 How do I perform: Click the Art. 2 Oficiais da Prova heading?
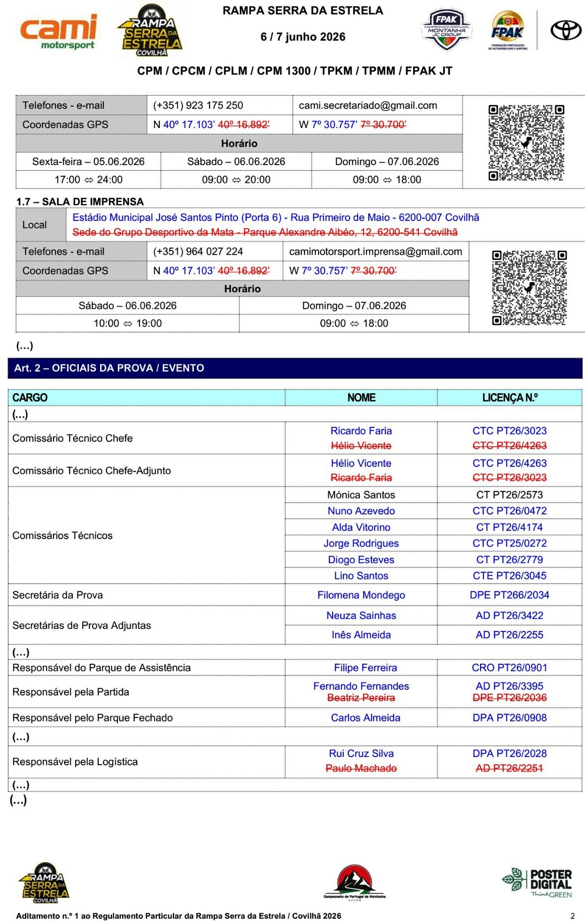[x=109, y=368]
